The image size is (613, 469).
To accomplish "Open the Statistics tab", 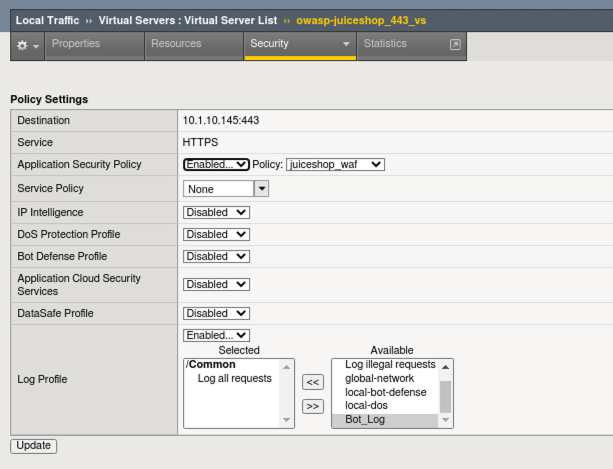I will pyautogui.click(x=412, y=46).
